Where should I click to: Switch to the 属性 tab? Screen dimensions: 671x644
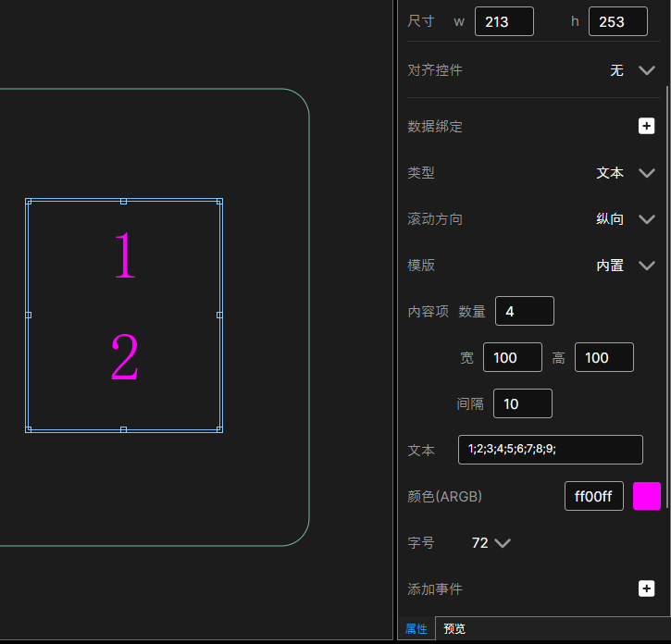click(416, 629)
